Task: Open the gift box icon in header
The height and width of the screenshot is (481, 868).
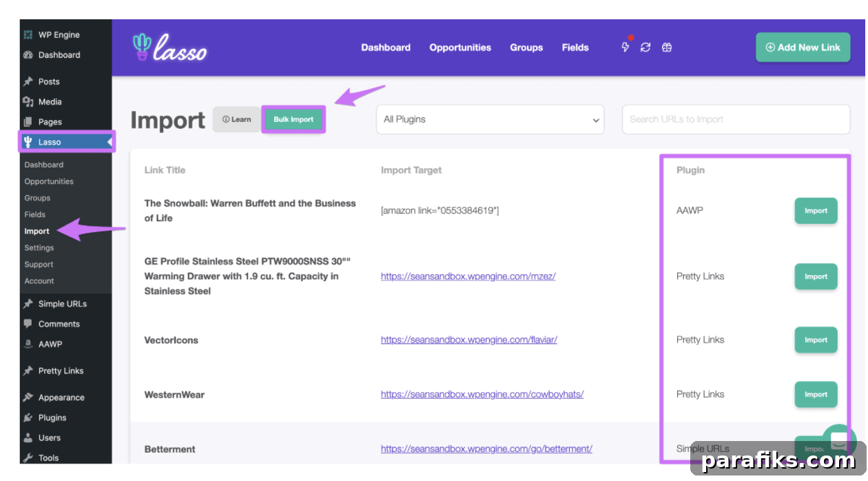Action: coord(667,48)
